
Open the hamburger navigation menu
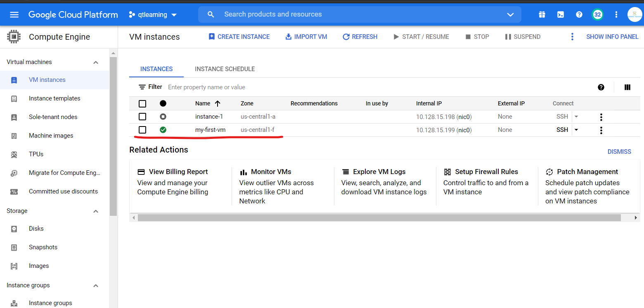(x=14, y=14)
